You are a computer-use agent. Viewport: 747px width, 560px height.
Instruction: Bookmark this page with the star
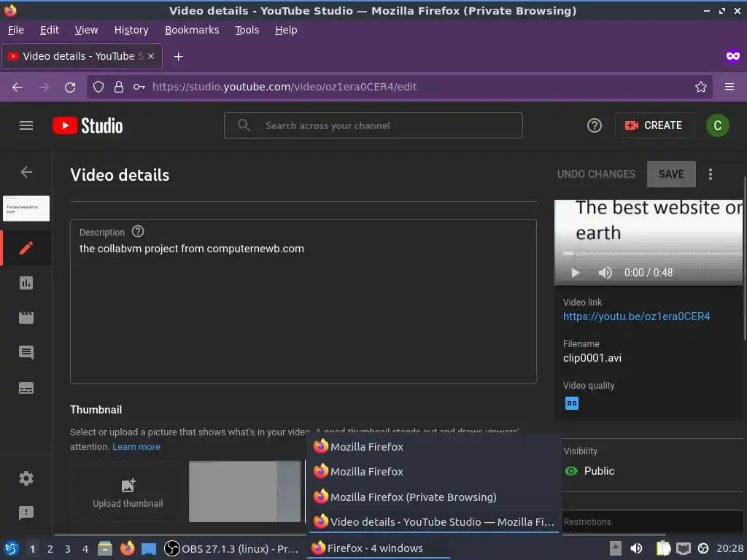pos(701,87)
